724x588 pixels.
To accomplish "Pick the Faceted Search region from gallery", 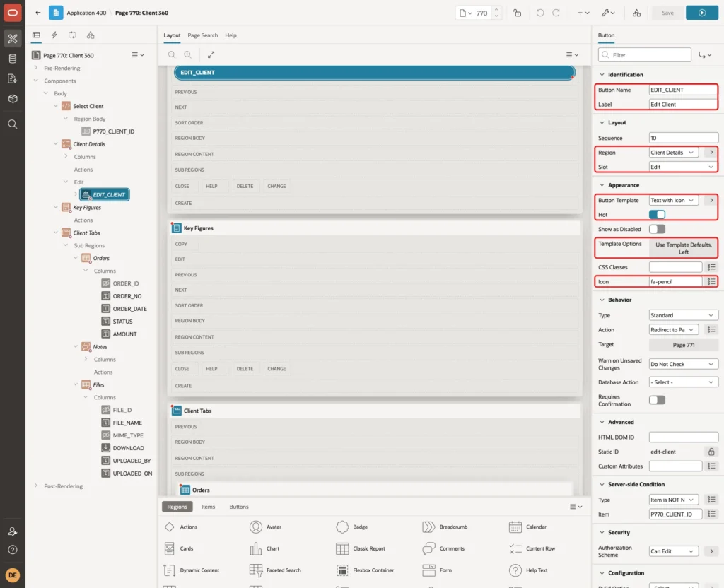I will pos(275,570).
